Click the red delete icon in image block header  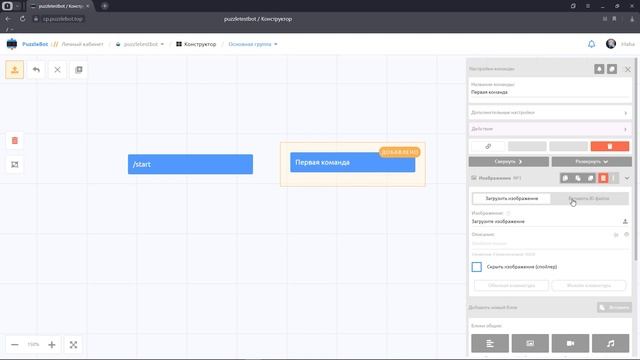(603, 178)
